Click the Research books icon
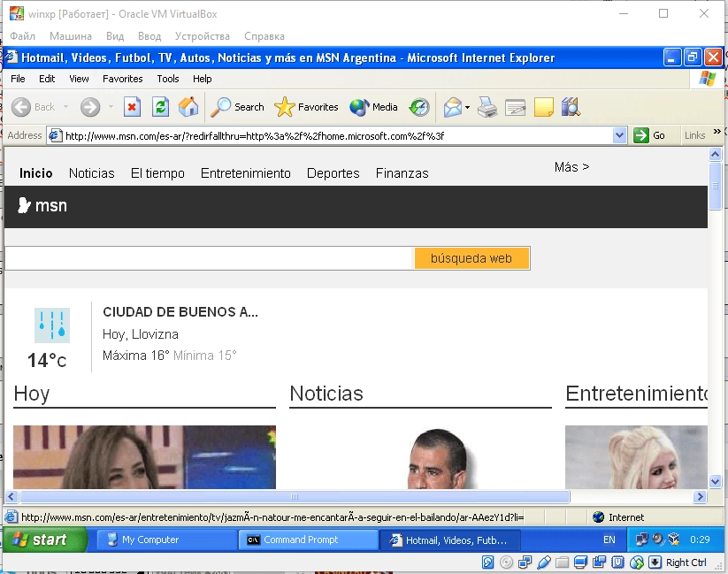Viewport: 728px width, 574px height. 571,107
